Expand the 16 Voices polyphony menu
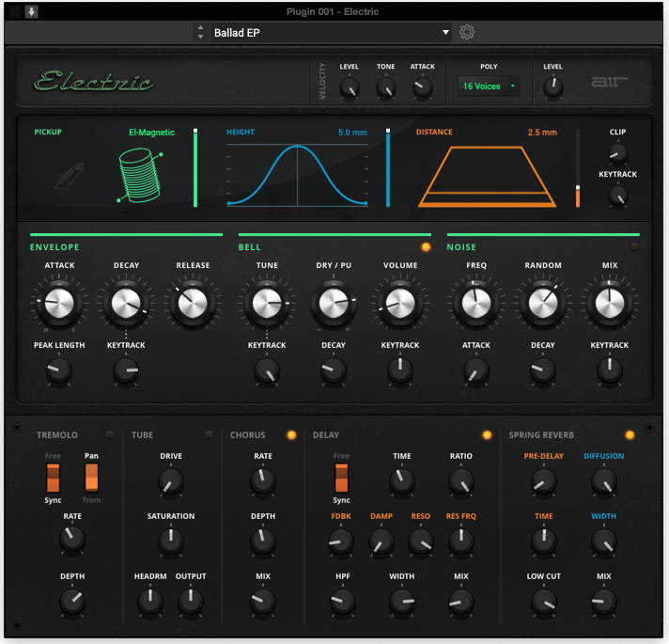 pyautogui.click(x=488, y=86)
